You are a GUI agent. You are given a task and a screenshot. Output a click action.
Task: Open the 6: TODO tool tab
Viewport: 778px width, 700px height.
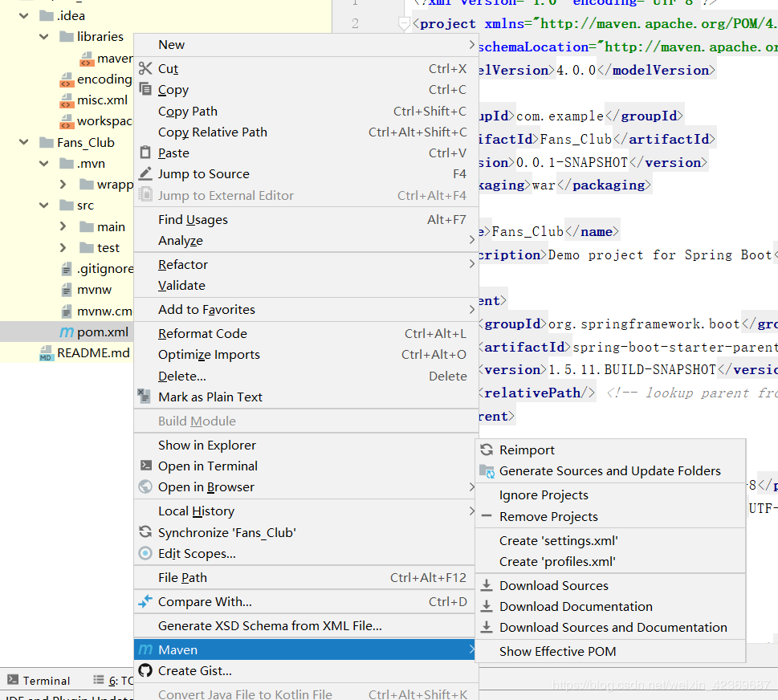click(114, 680)
